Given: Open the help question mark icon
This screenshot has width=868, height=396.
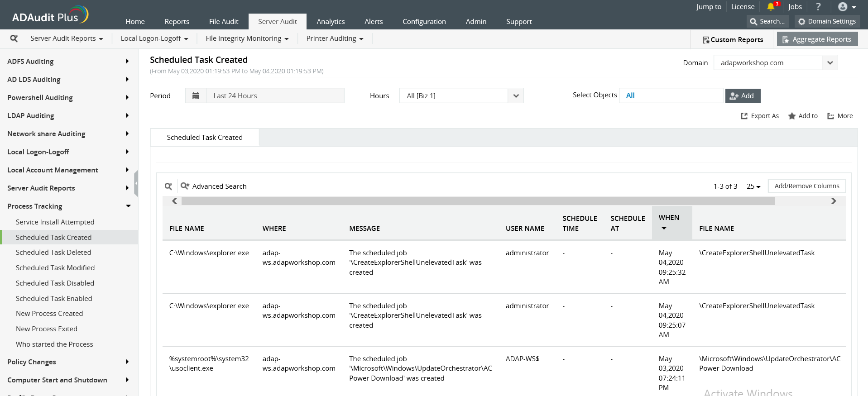Looking at the screenshot, I should (818, 7).
